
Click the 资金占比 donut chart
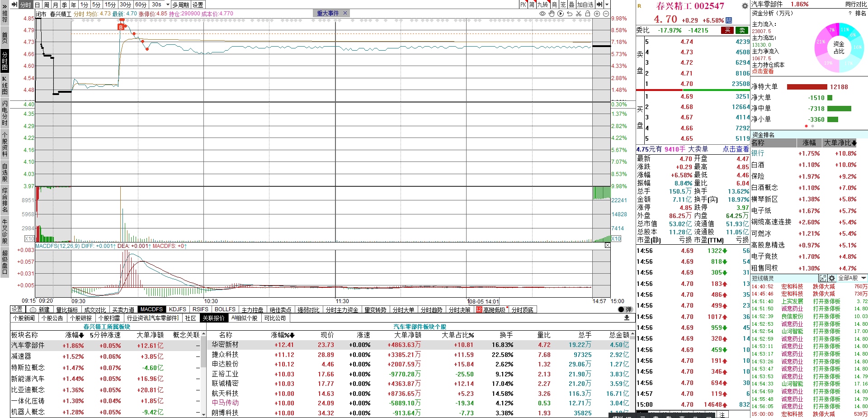(839, 47)
